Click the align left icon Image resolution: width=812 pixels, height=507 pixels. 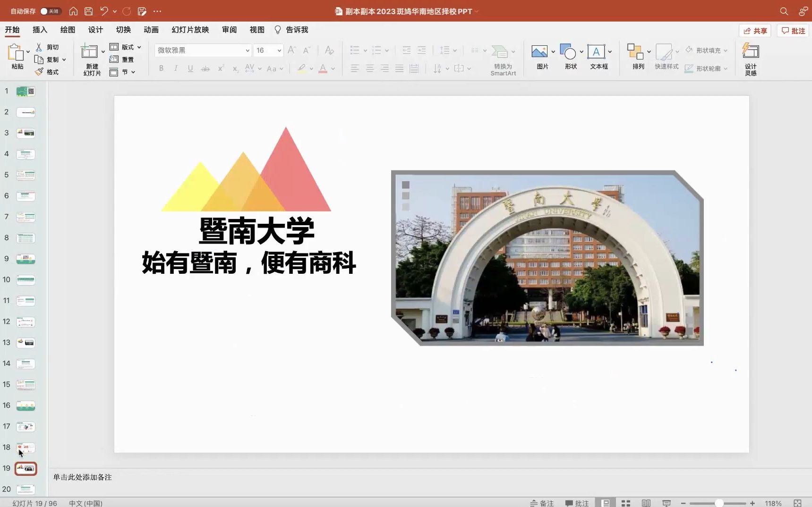[x=355, y=68]
